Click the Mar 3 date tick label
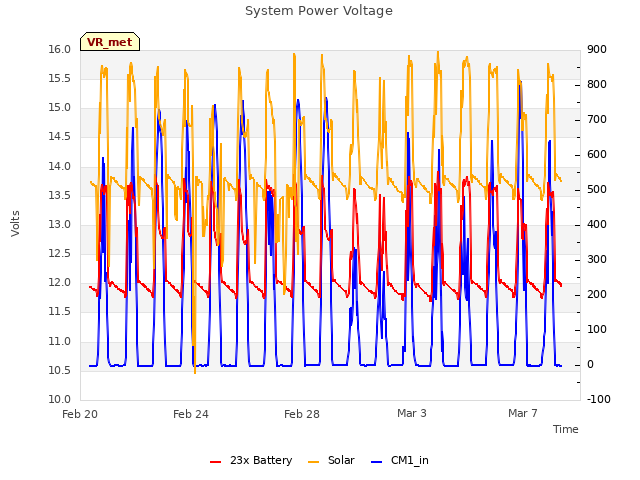The height and width of the screenshot is (480, 640). [x=412, y=413]
